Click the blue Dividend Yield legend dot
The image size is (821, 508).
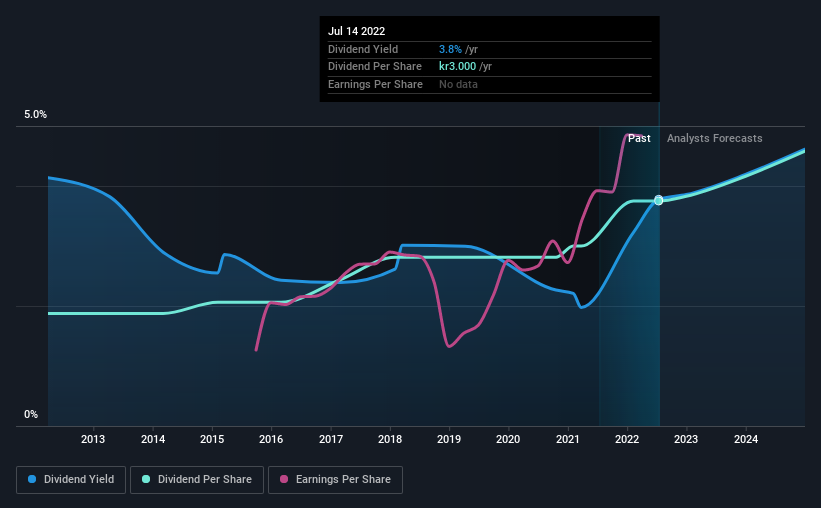coord(32,479)
